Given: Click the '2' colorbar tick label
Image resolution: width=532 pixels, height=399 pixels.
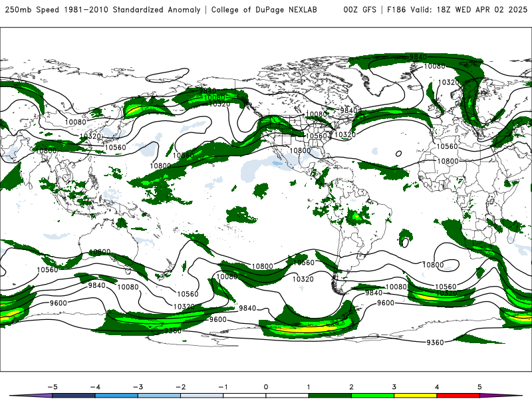Looking at the screenshot, I should pos(352,387).
